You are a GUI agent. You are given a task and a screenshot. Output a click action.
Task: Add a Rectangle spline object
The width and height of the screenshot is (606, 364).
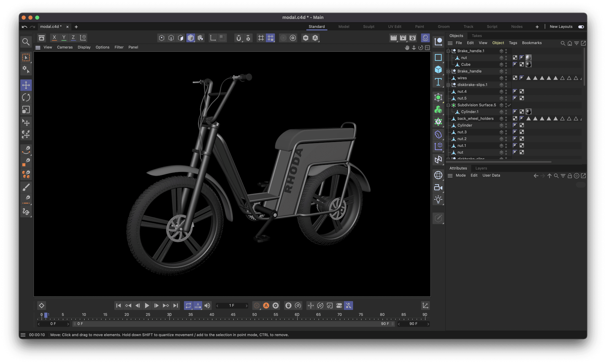[438, 57]
